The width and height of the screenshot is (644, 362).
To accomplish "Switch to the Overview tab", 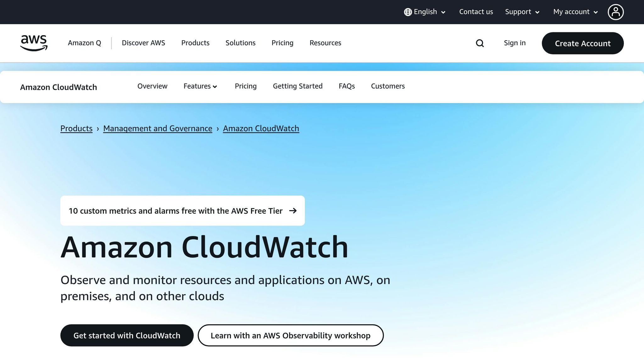I will (x=152, y=86).
